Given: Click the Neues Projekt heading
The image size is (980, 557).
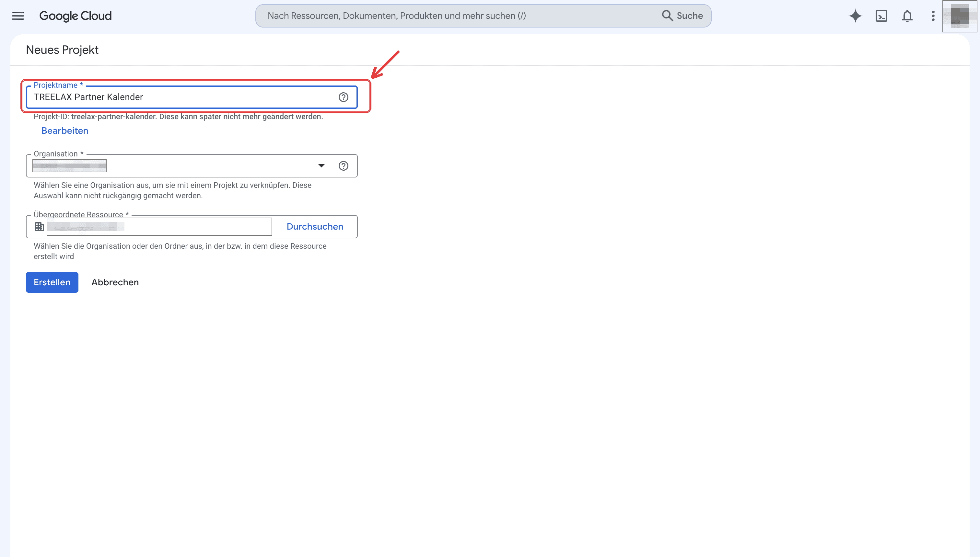Looking at the screenshot, I should pos(62,50).
